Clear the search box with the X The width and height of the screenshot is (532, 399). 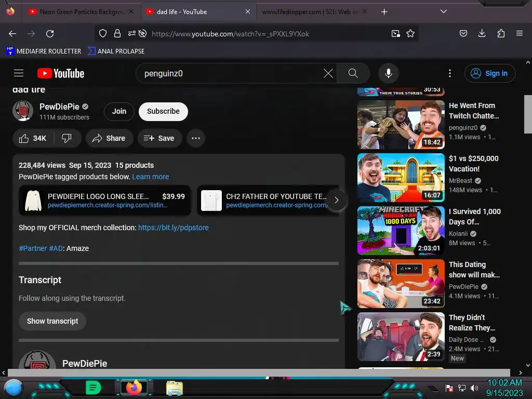coord(328,73)
